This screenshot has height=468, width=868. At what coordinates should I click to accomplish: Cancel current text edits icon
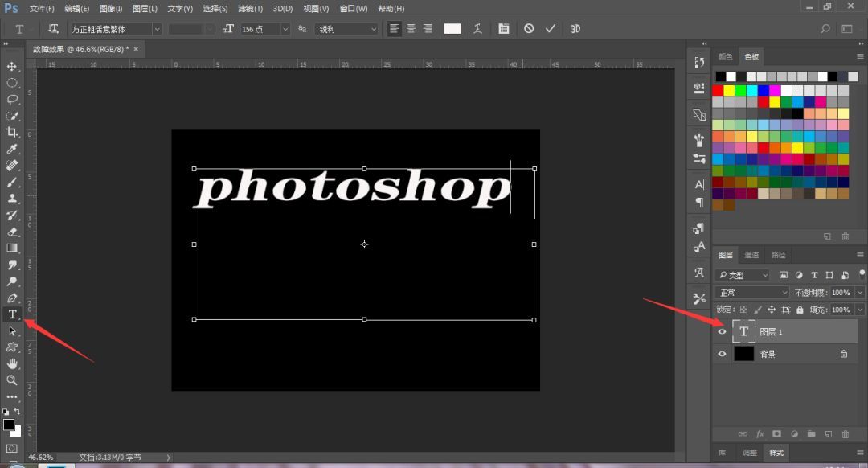(529, 29)
